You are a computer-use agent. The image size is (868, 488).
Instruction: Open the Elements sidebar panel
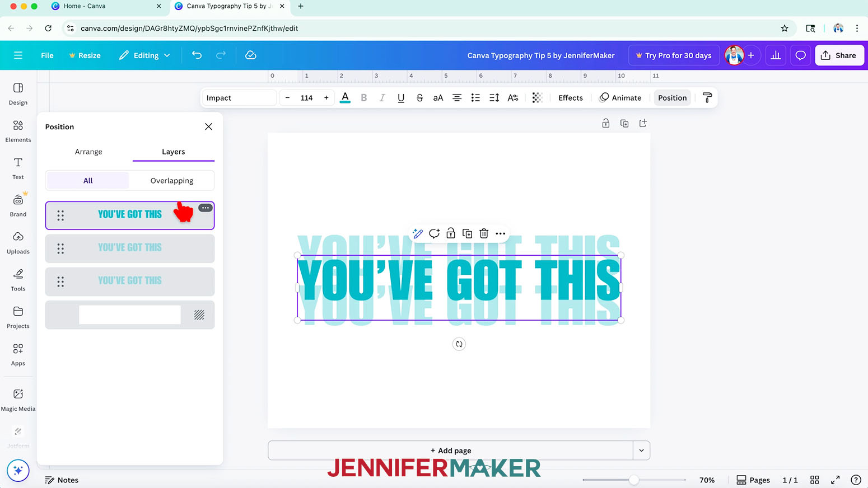click(x=18, y=132)
